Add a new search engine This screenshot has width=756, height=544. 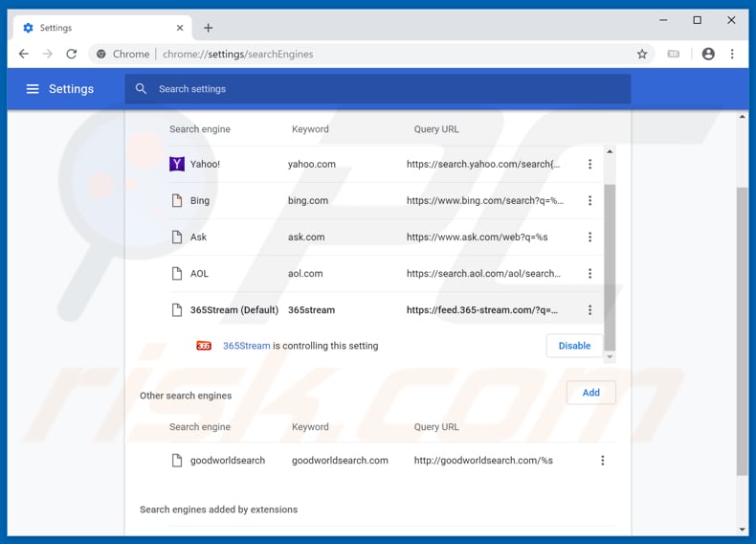(590, 393)
